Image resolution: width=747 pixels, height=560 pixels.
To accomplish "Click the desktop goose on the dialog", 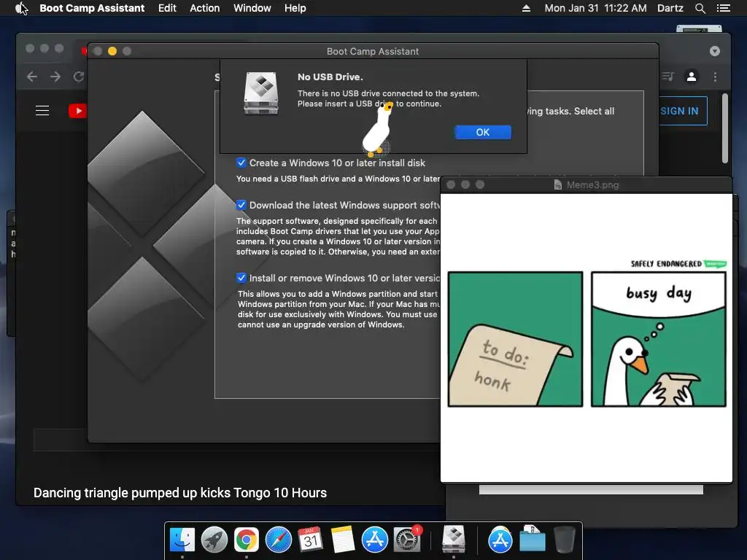I will [378, 130].
